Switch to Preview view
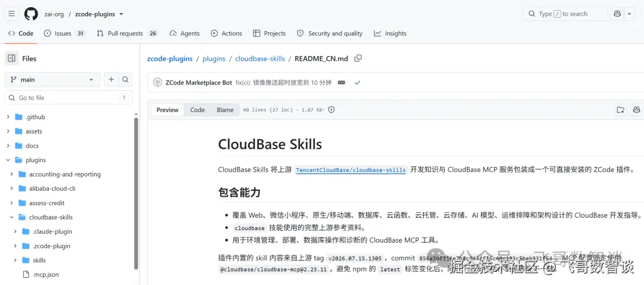This screenshot has width=644, height=285. click(x=168, y=110)
